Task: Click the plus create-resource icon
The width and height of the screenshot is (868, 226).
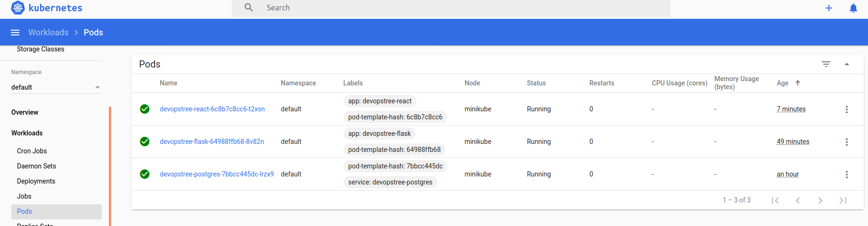Action: tap(829, 8)
